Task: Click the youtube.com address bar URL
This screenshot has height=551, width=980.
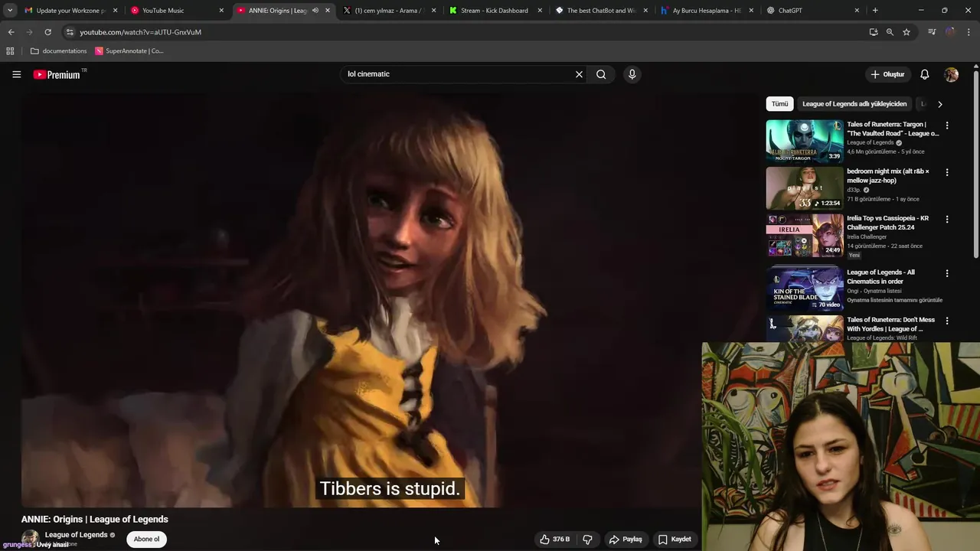Action: [140, 32]
